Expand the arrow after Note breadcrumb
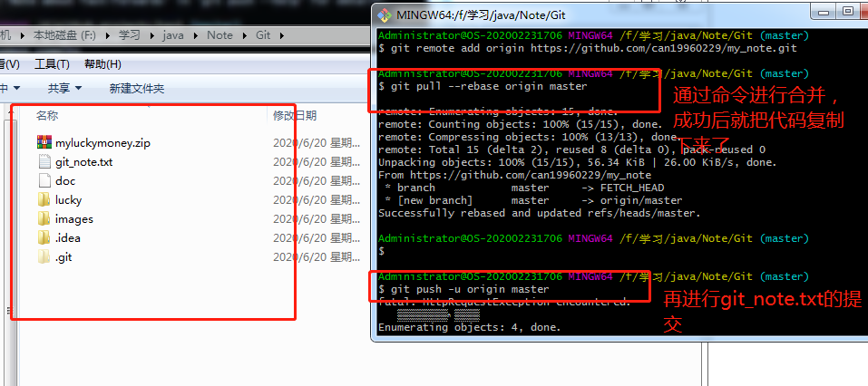The height and width of the screenshot is (386, 868). (244, 36)
